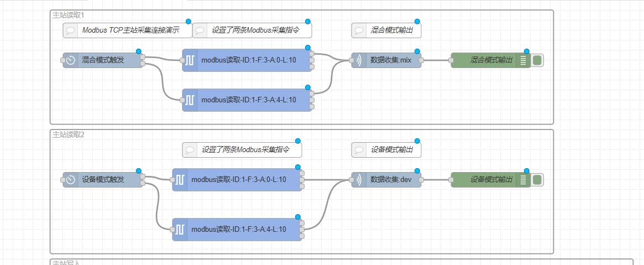The image size is (644, 265).
Task: Click input port of A:4 modbus node in 主站读取1
Action: point(182,100)
